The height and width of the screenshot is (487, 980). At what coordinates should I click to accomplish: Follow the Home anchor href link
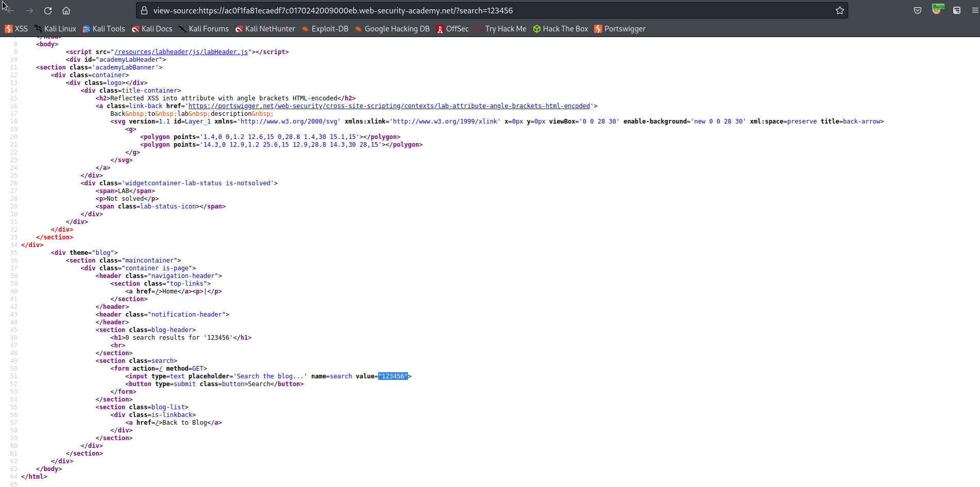pos(157,291)
